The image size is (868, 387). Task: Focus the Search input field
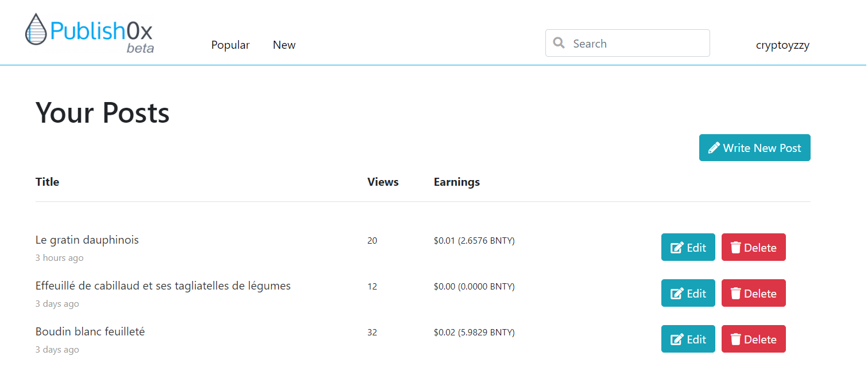[x=627, y=43]
